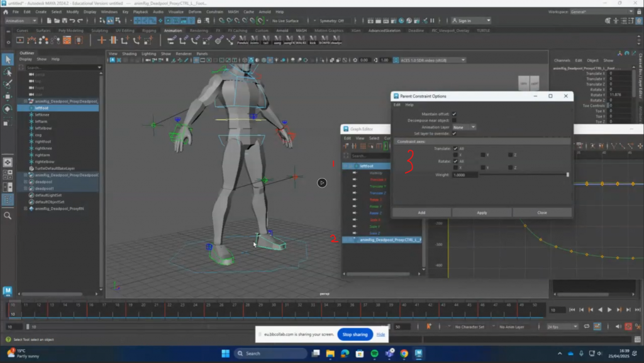Switch to the Rigging shelf tab

(x=149, y=30)
